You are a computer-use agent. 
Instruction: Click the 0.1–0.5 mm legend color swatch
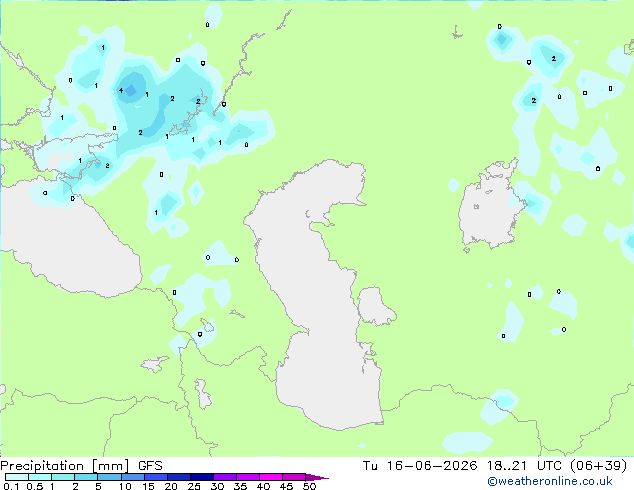tap(17, 477)
